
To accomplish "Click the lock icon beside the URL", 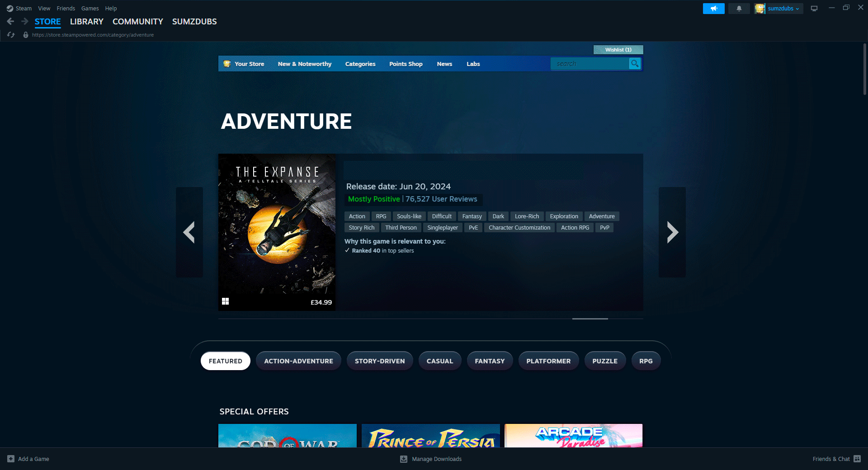I will (26, 35).
